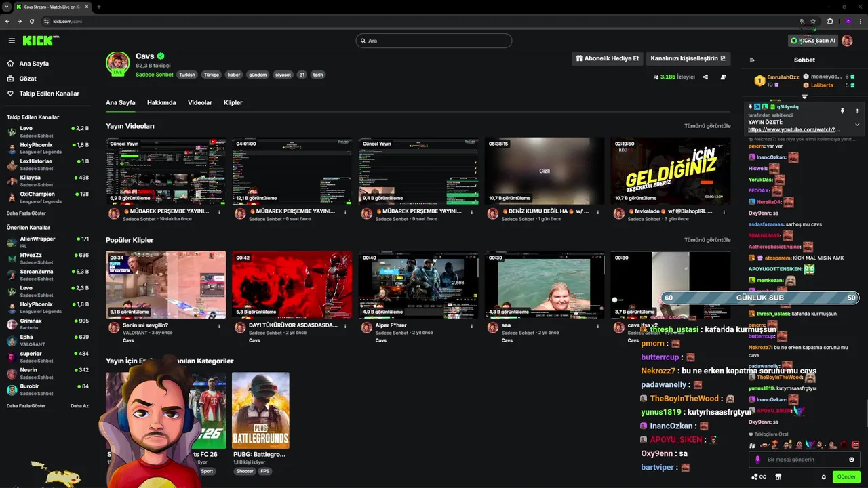Image resolution: width=868 pixels, height=488 pixels.
Task: Open the GELDİĞİNİZ stream video thumbnail
Action: 671,171
